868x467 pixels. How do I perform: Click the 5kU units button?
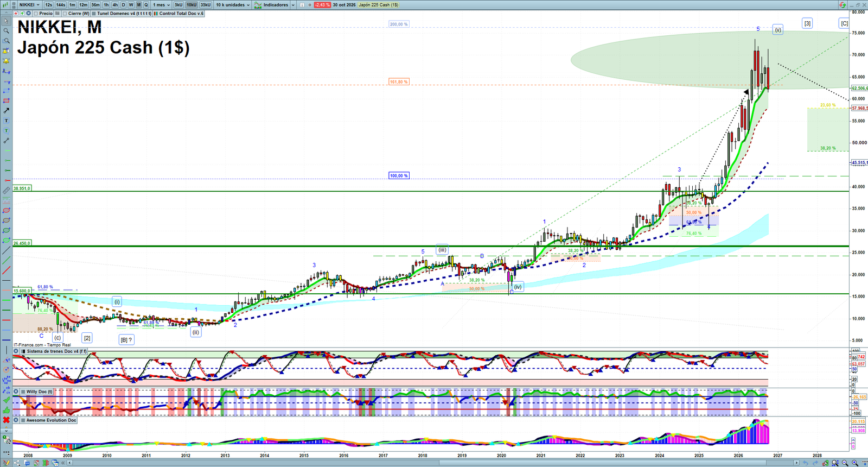click(178, 5)
